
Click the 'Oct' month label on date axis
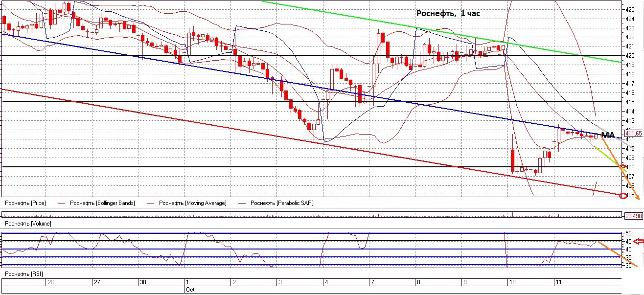point(190,290)
